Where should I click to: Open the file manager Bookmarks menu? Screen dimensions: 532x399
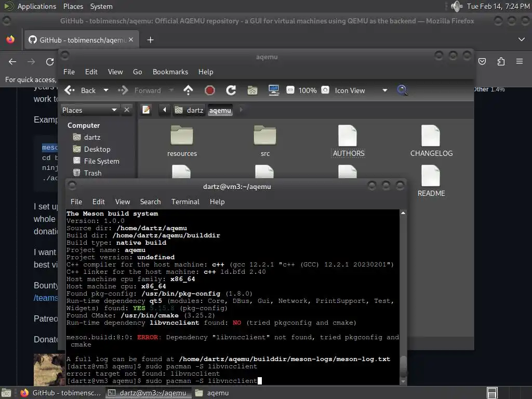click(x=170, y=72)
